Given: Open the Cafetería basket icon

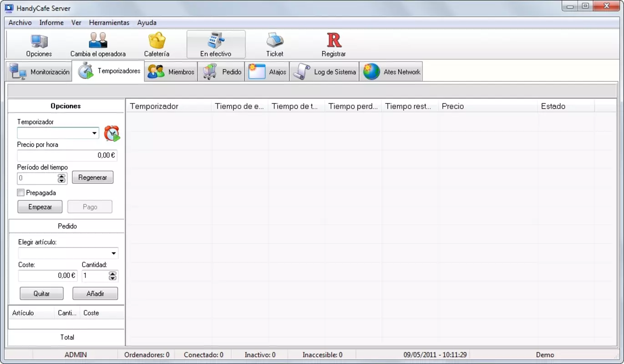Looking at the screenshot, I should 157,45.
